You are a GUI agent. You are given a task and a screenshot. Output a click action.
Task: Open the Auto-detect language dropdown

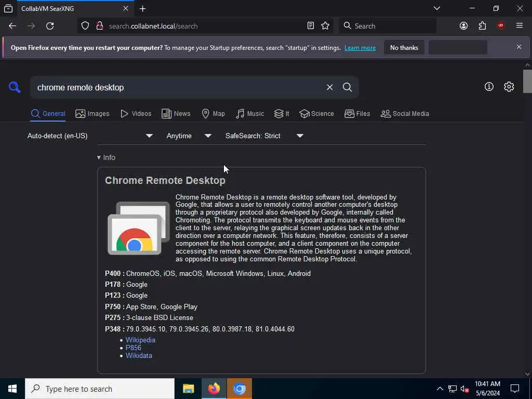(90, 136)
